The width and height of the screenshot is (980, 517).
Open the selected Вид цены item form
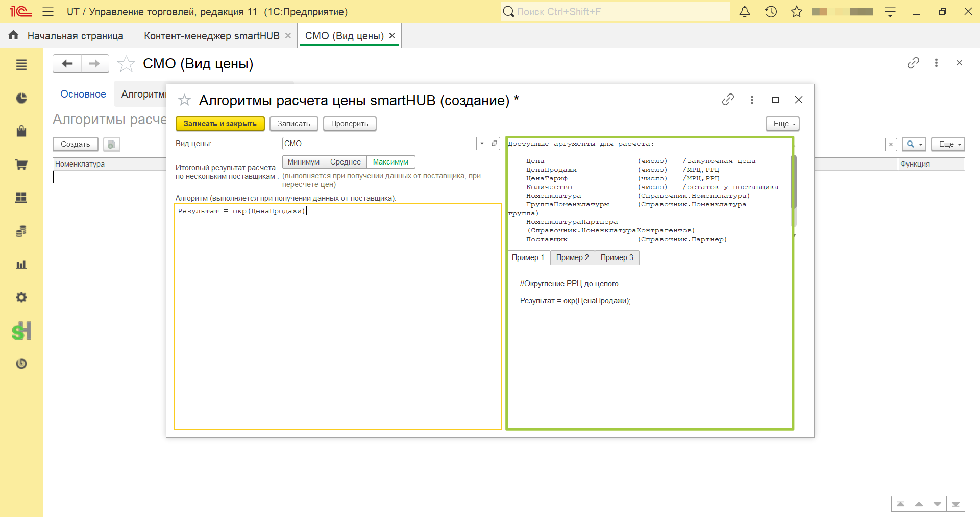click(494, 144)
